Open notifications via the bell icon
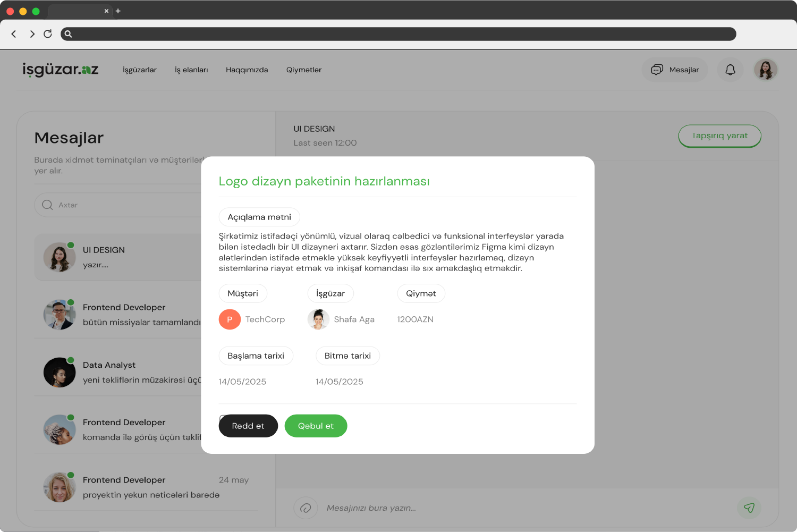Viewport: 797px width, 532px height. pyautogui.click(x=730, y=70)
